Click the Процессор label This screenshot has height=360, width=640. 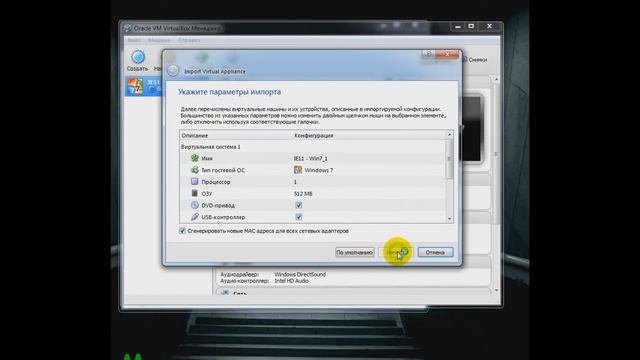pyautogui.click(x=216, y=182)
